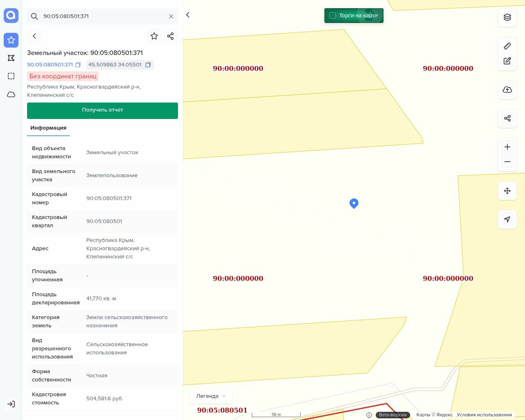Copy coordinates 45.509863 34.05501
This screenshot has width=525, height=420.
tap(148, 65)
